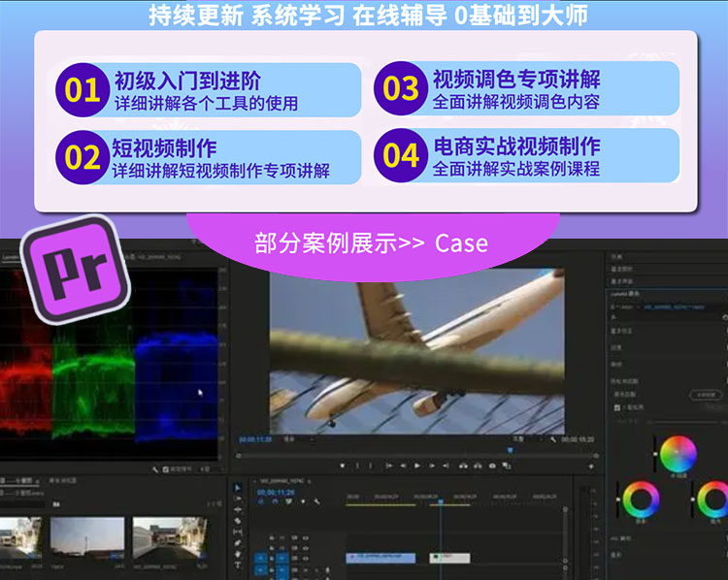
Task: Expand the Basic Correction section in Lumetri
Action: [x=621, y=331]
